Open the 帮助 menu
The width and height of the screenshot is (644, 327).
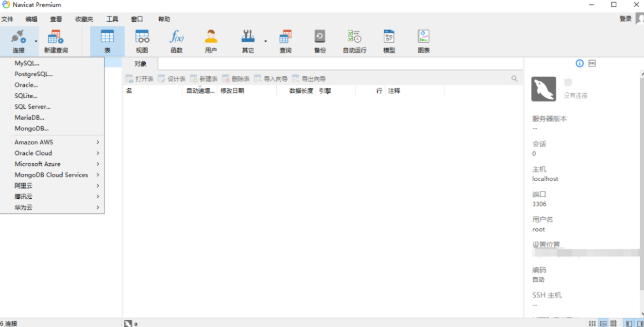(164, 19)
